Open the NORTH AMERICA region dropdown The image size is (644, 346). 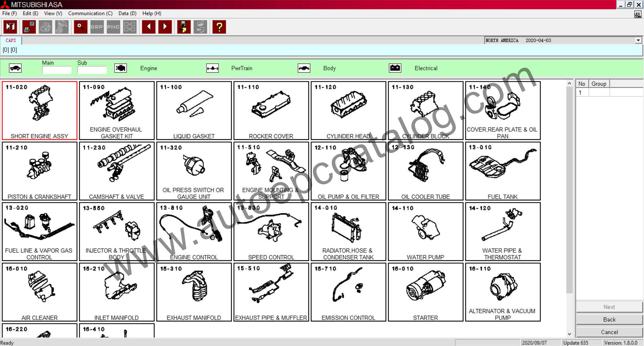(638, 40)
